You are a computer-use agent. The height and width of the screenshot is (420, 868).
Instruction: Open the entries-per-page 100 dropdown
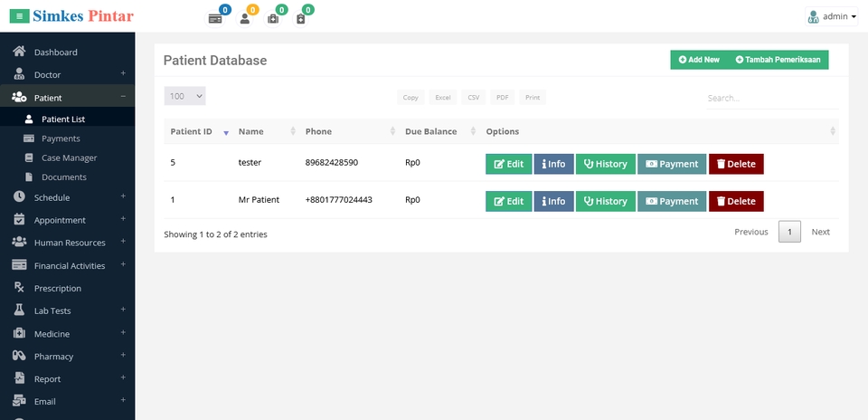pos(184,96)
